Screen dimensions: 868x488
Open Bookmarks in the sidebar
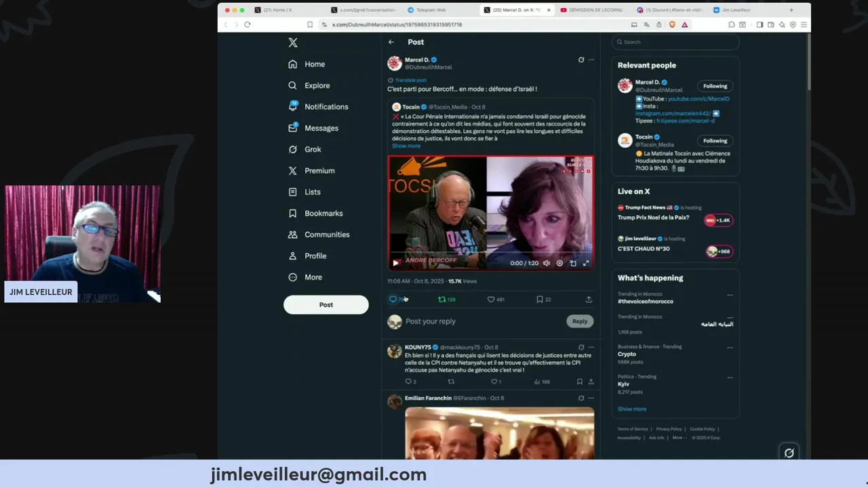[x=315, y=213]
